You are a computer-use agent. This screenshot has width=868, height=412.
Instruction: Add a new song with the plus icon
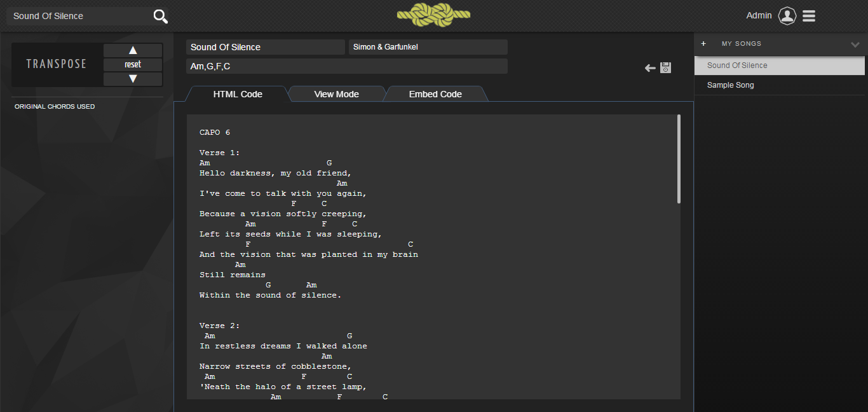point(703,44)
